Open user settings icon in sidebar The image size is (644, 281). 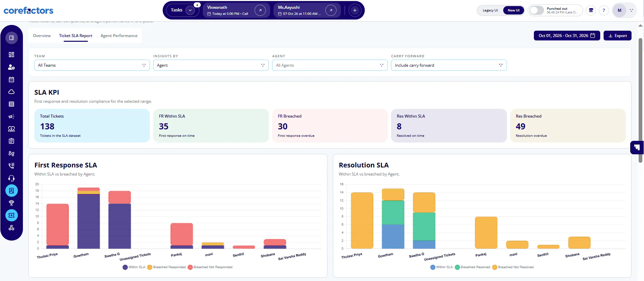[11, 67]
